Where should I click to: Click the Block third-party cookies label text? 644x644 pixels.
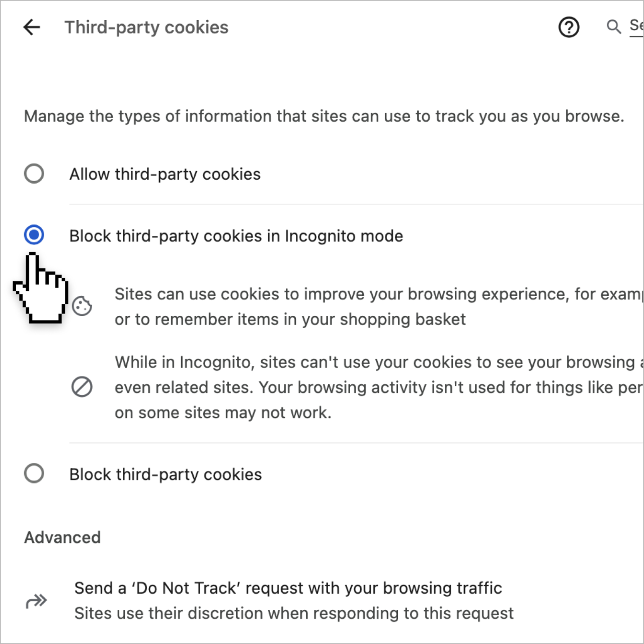(166, 474)
